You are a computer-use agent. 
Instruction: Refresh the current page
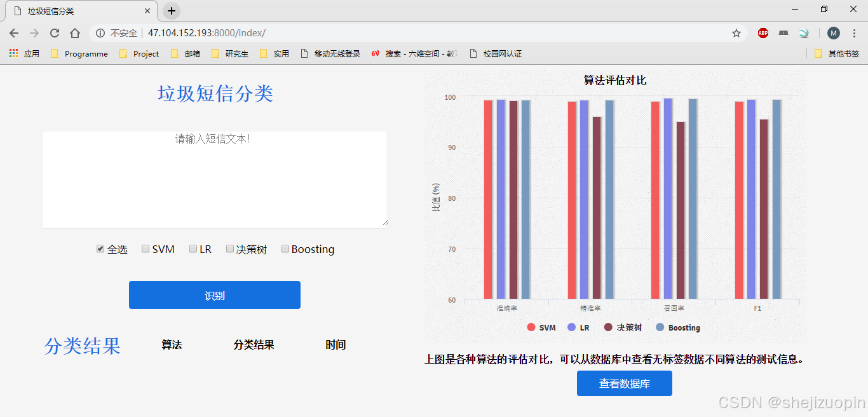(55, 32)
